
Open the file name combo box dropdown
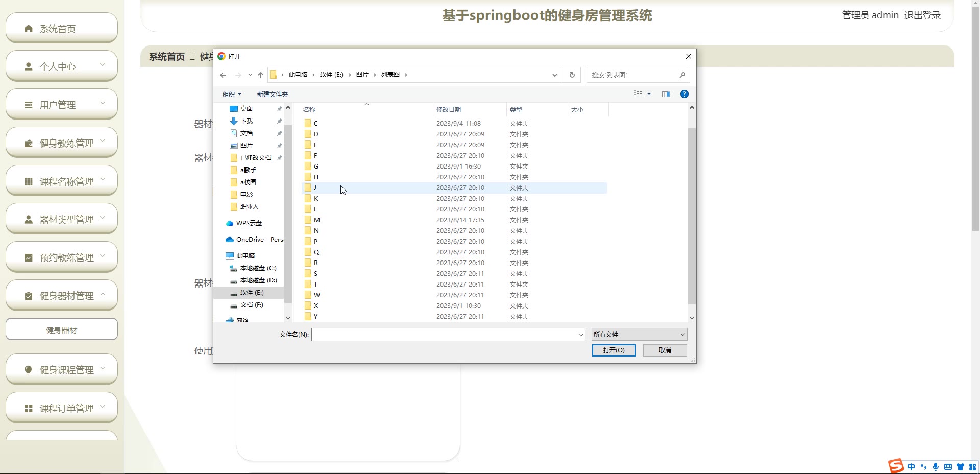(x=580, y=335)
